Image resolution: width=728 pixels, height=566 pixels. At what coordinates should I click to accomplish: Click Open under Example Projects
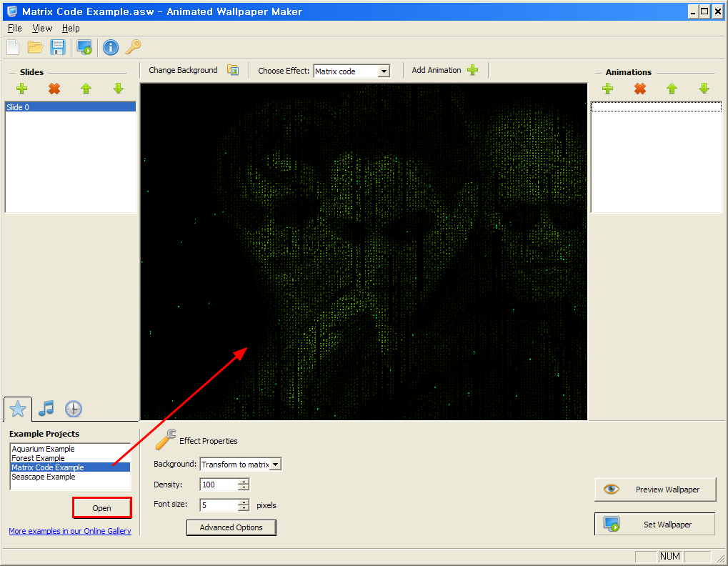click(101, 508)
